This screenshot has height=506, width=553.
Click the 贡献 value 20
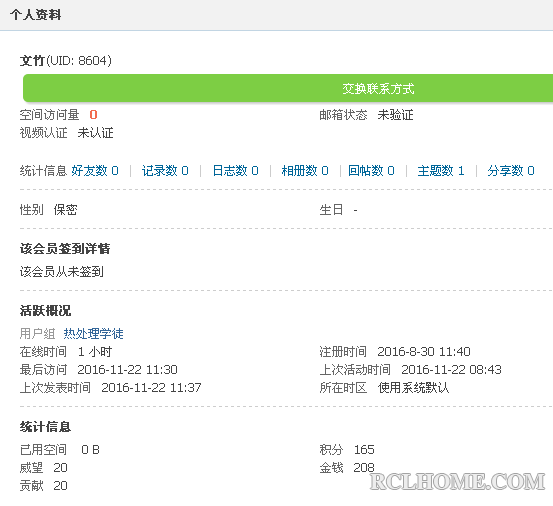60,486
